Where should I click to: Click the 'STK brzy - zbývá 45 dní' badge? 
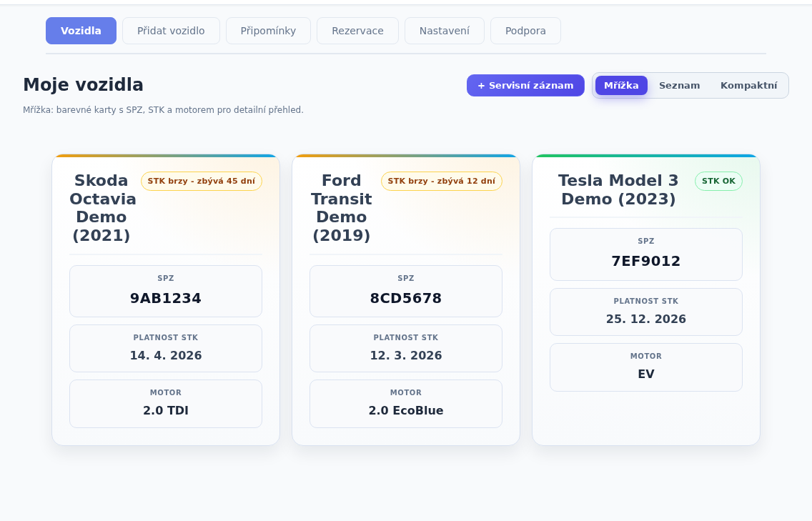(x=202, y=182)
